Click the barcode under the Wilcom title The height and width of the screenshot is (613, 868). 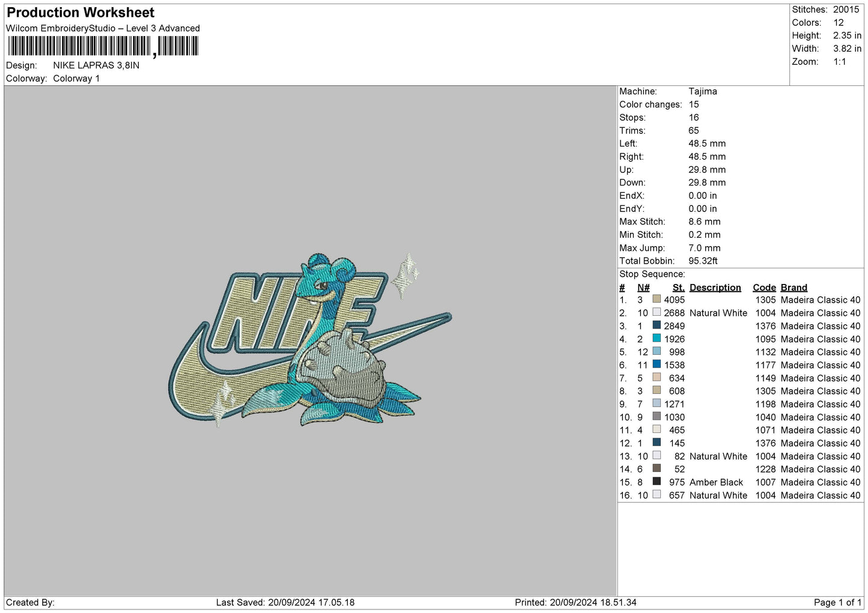tap(103, 46)
